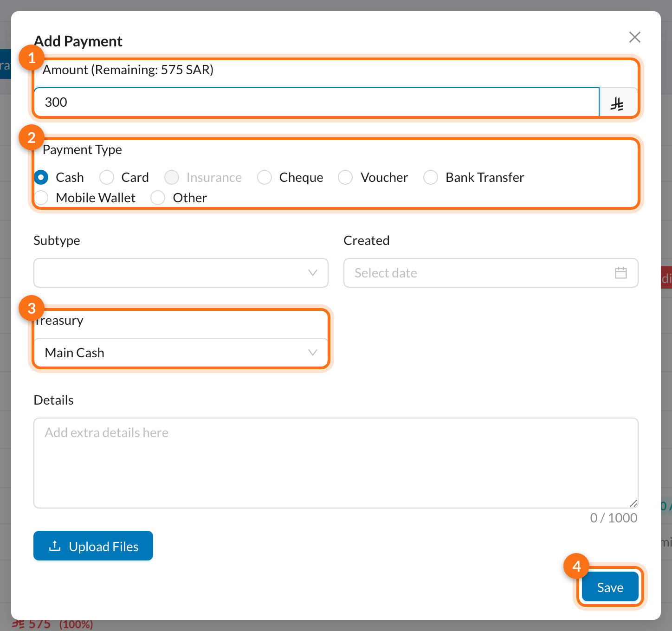
Task: Click the 'Payment Type' label
Action: click(x=82, y=149)
